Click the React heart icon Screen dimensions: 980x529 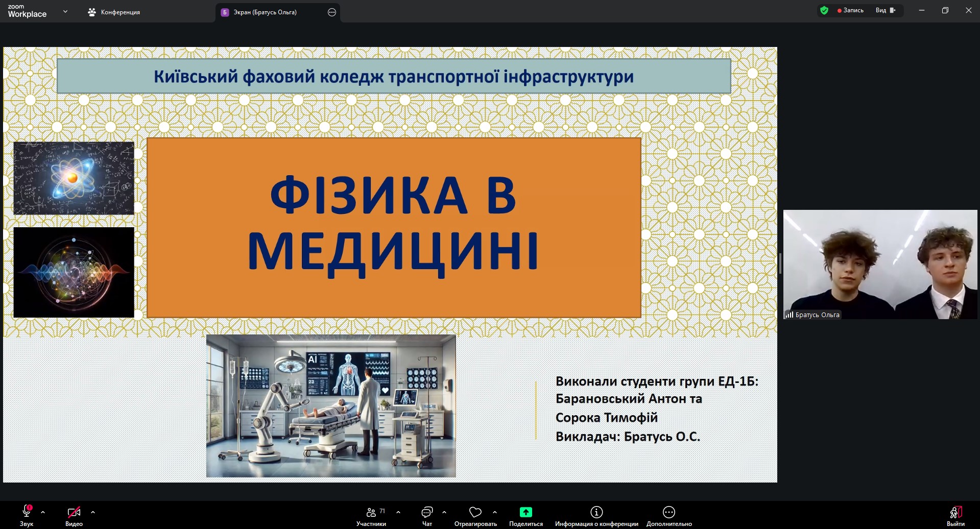[475, 512]
